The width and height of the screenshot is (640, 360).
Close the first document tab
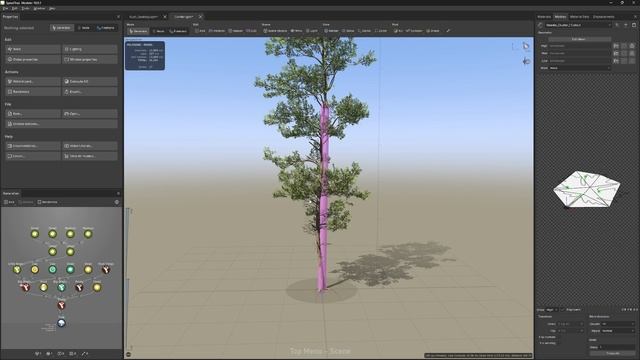click(x=165, y=17)
